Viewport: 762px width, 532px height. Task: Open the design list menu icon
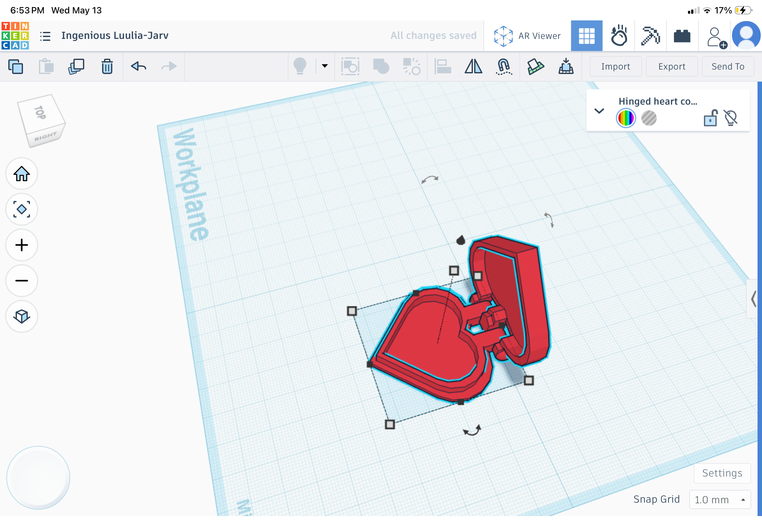click(45, 36)
